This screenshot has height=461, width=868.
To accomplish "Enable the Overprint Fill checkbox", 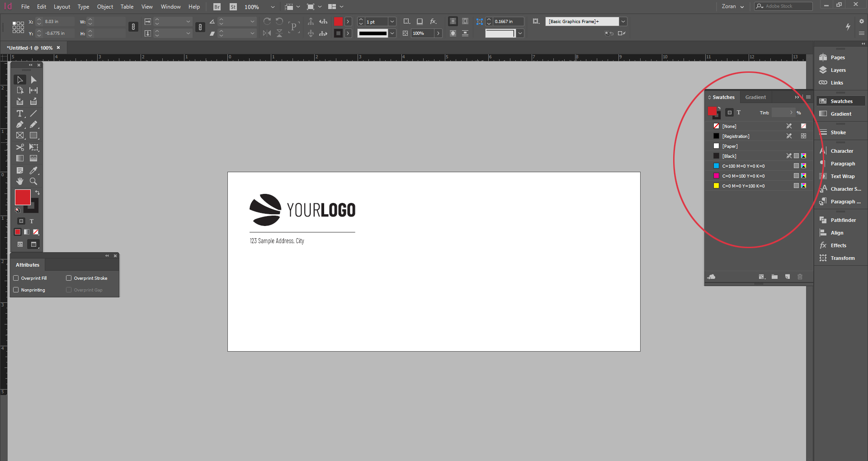I will coord(16,278).
